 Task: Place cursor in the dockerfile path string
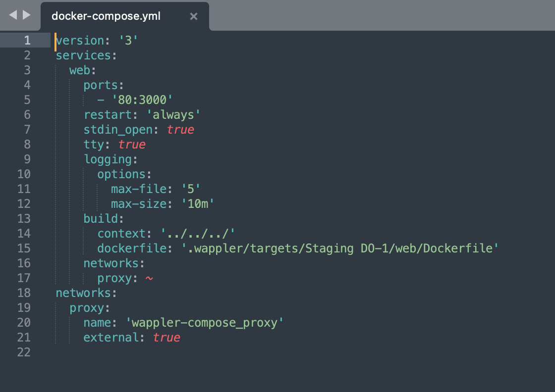pyautogui.click(x=340, y=248)
